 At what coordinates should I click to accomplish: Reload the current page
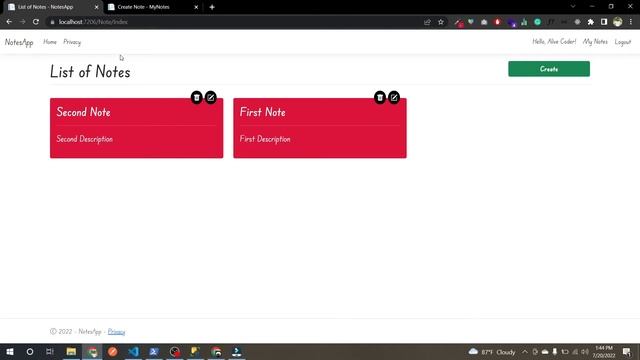[x=36, y=22]
